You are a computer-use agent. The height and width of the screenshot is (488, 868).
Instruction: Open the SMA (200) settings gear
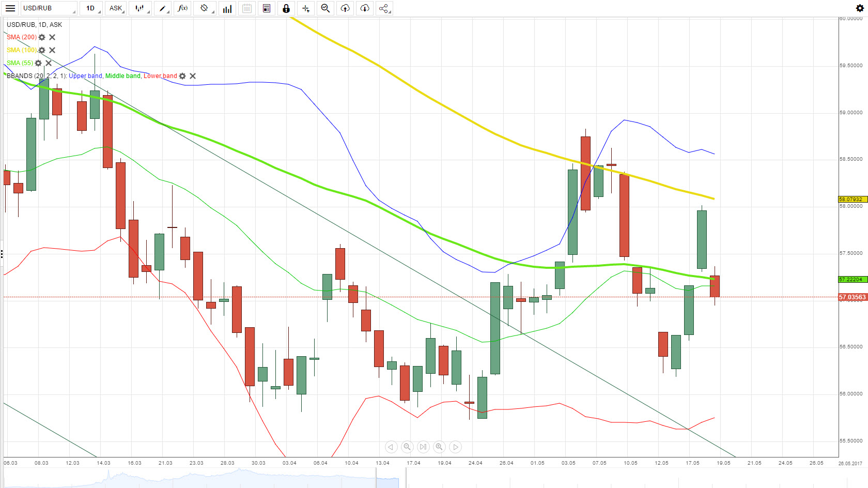point(42,37)
